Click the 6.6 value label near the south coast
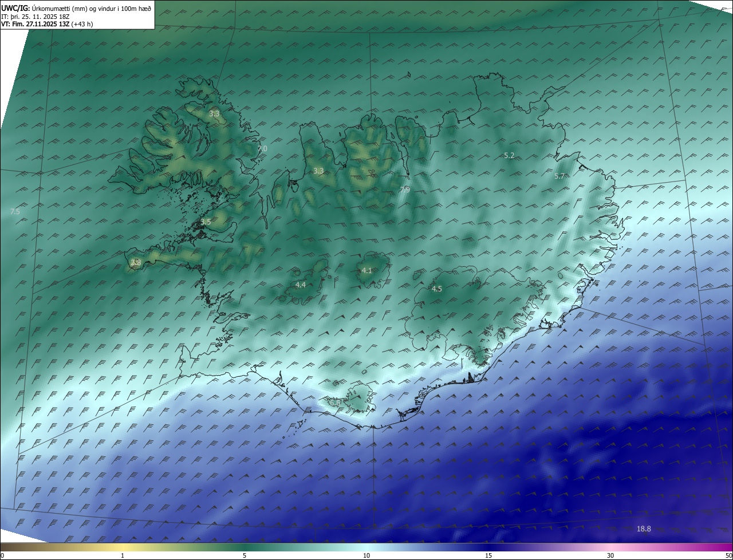 pyautogui.click(x=335, y=403)
